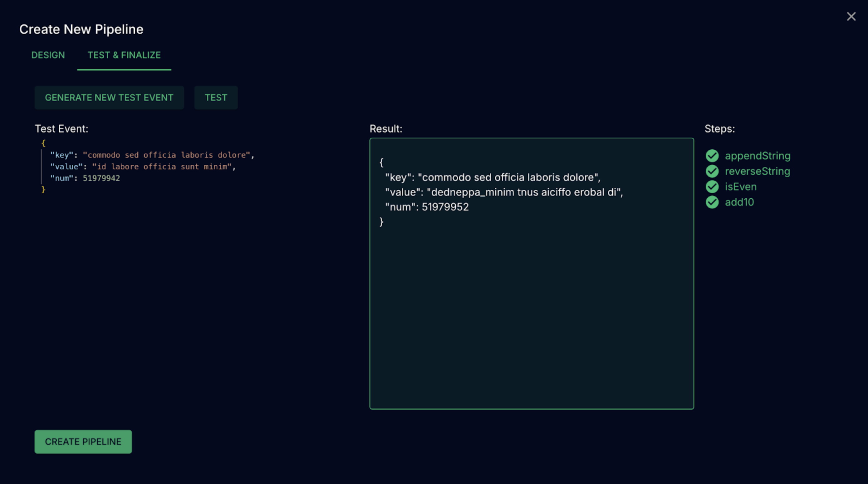This screenshot has width=868, height=484.
Task: Click test event number 51979942
Action: tap(101, 178)
